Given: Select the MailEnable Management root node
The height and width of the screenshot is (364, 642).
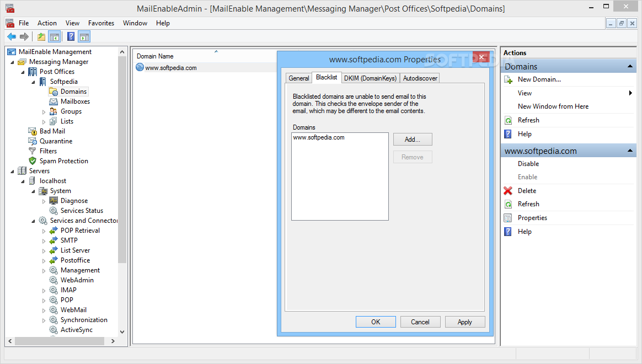Looking at the screenshot, I should pos(55,52).
